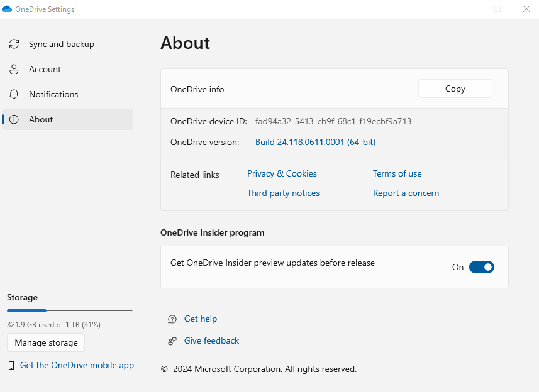Open the Privacy & Cookies link
The width and height of the screenshot is (539, 392).
coord(282,173)
